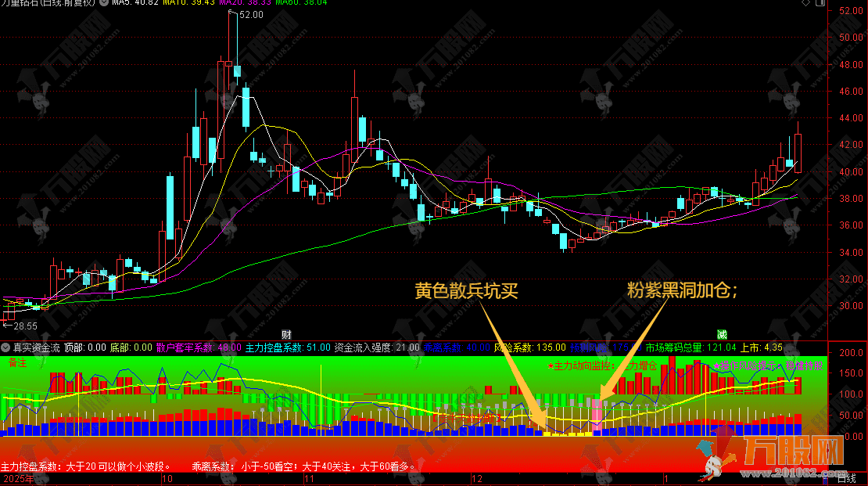868x486 pixels.
Task: Click the 52.00 high price label
Action: point(251,15)
